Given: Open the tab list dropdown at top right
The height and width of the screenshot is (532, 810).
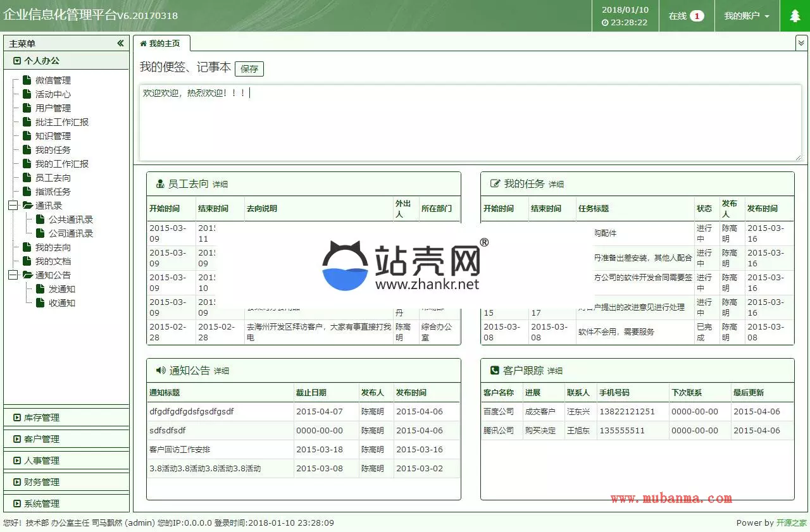Looking at the screenshot, I should pos(801,43).
